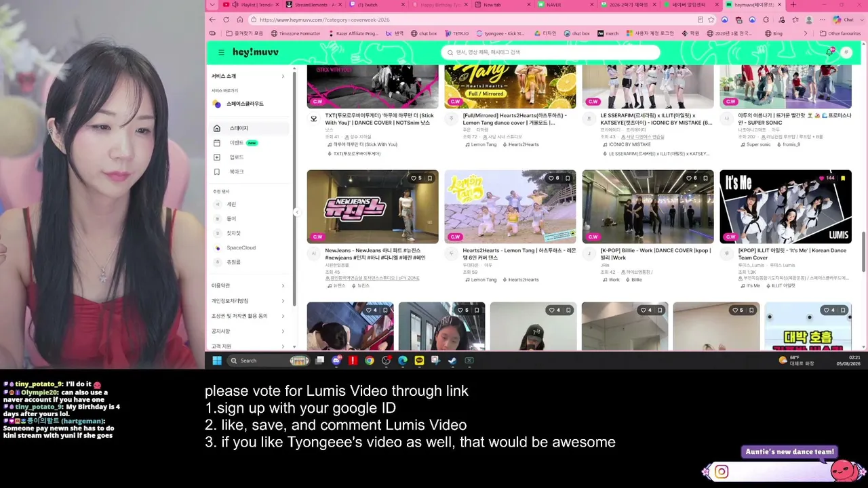Expand the 이용약관 entry
The height and width of the screenshot is (488, 868).
pyautogui.click(x=248, y=285)
